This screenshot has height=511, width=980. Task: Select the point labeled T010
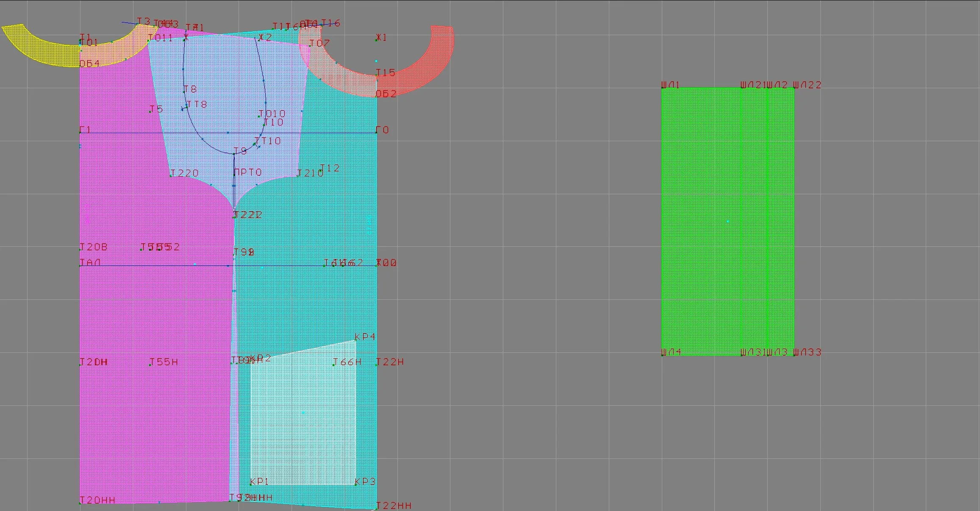[x=272, y=114]
